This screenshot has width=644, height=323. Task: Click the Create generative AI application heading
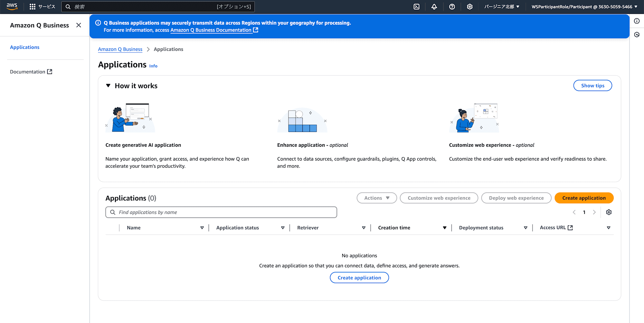pyautogui.click(x=143, y=145)
